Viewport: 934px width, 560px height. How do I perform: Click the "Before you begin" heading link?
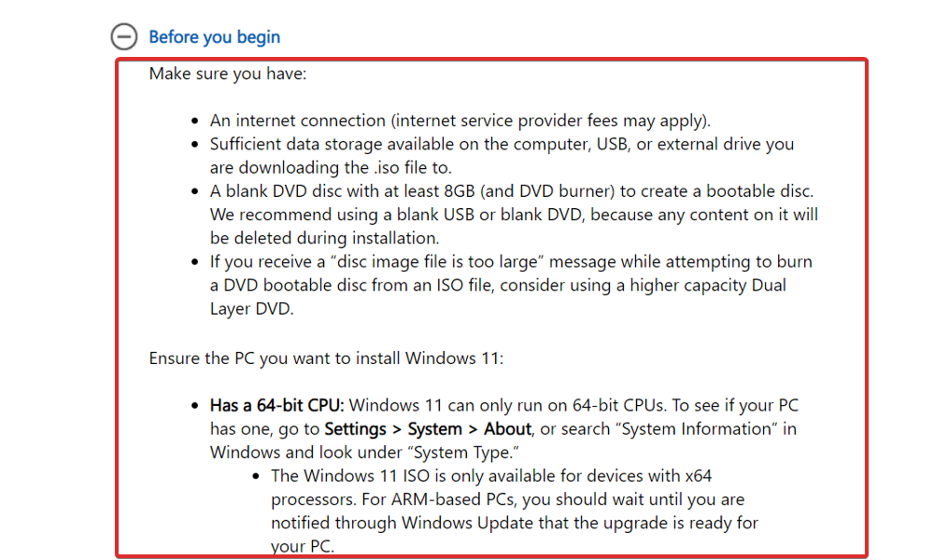[214, 37]
